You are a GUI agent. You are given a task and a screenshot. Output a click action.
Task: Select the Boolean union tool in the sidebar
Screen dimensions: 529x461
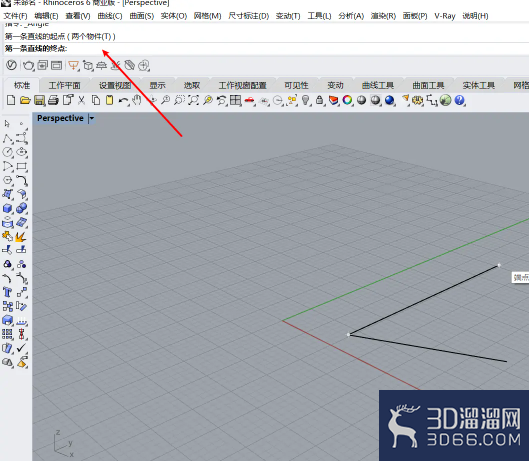22,208
